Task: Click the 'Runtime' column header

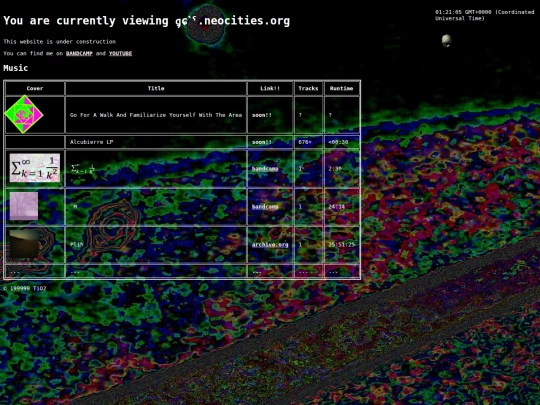Action: [342, 89]
